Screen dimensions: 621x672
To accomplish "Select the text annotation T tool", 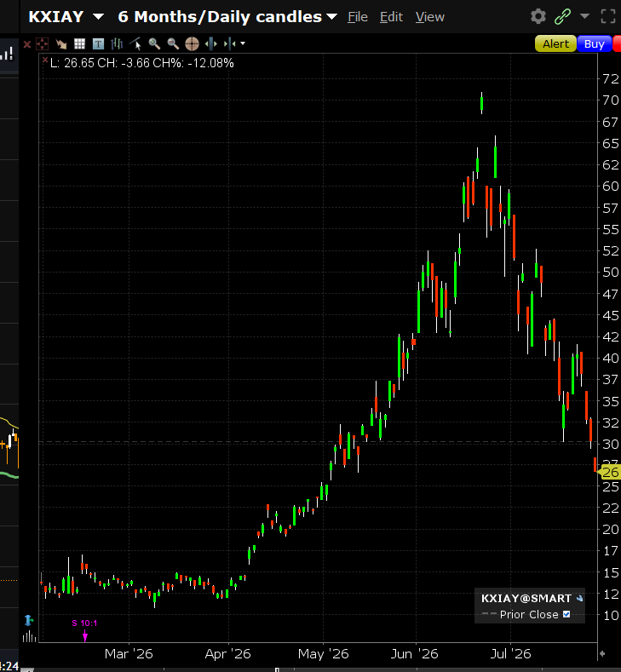I will [x=98, y=43].
